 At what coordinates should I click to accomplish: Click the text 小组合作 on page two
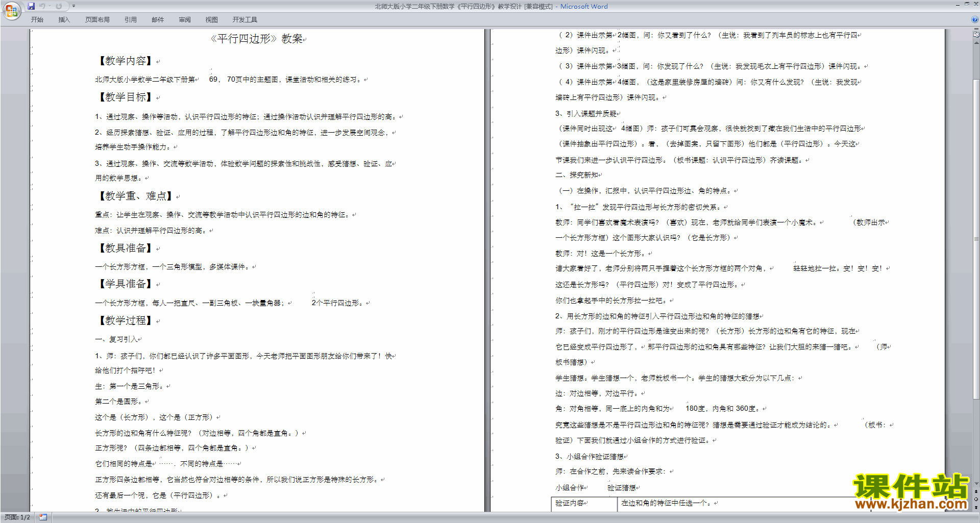tap(570, 488)
